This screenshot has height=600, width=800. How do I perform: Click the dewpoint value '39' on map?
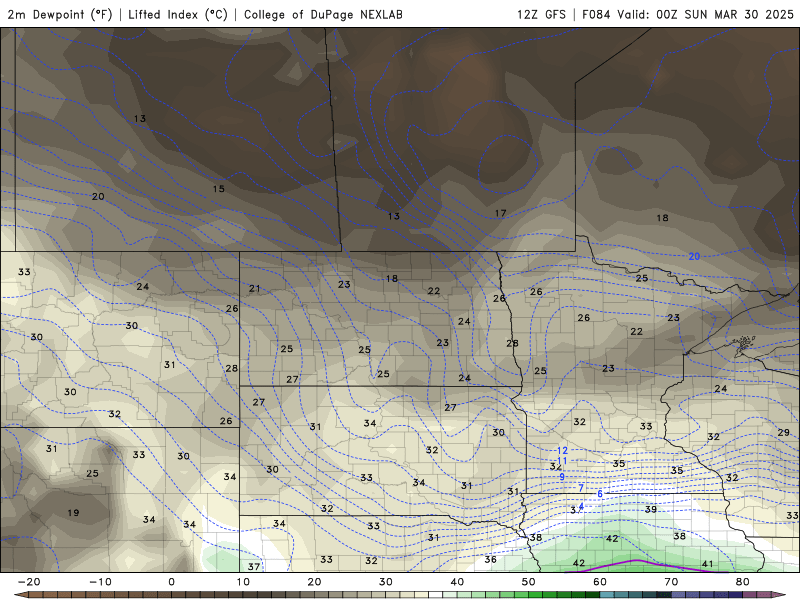point(651,509)
